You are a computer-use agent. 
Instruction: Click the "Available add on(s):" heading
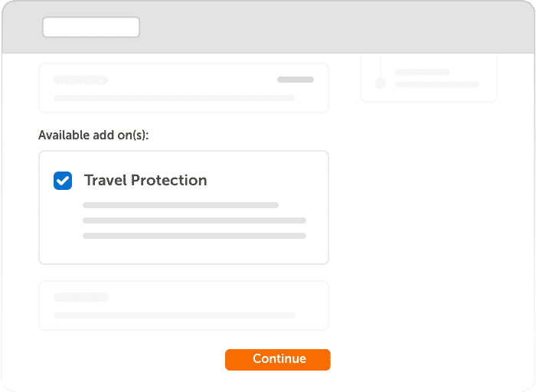[93, 136]
